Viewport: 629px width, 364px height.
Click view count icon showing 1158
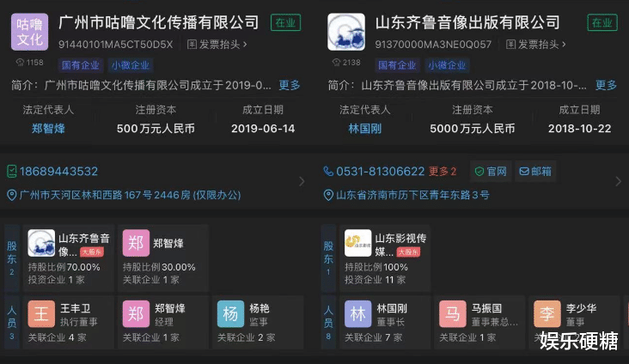[x=20, y=63]
